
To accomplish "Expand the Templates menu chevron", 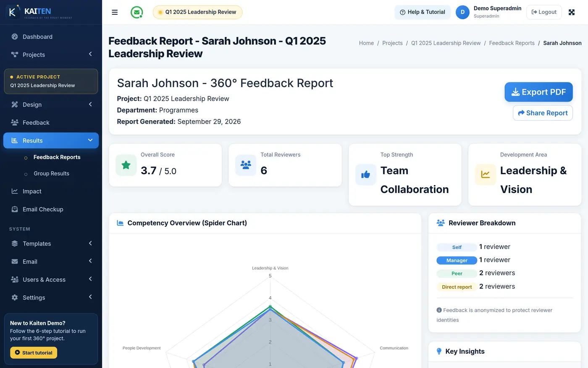I will (90, 244).
